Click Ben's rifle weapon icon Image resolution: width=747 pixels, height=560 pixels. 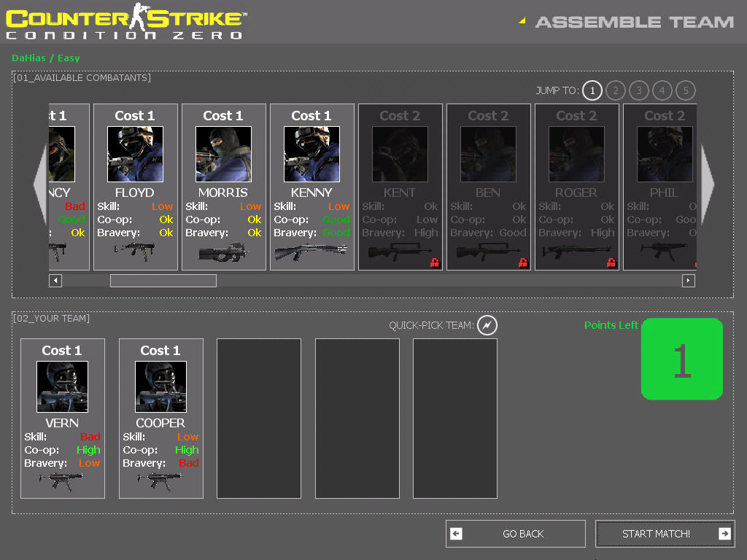coord(487,252)
